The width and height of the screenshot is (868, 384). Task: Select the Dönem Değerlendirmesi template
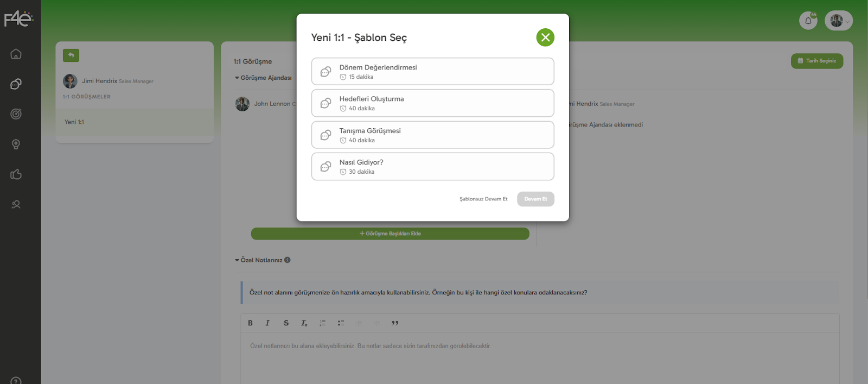pyautogui.click(x=432, y=72)
